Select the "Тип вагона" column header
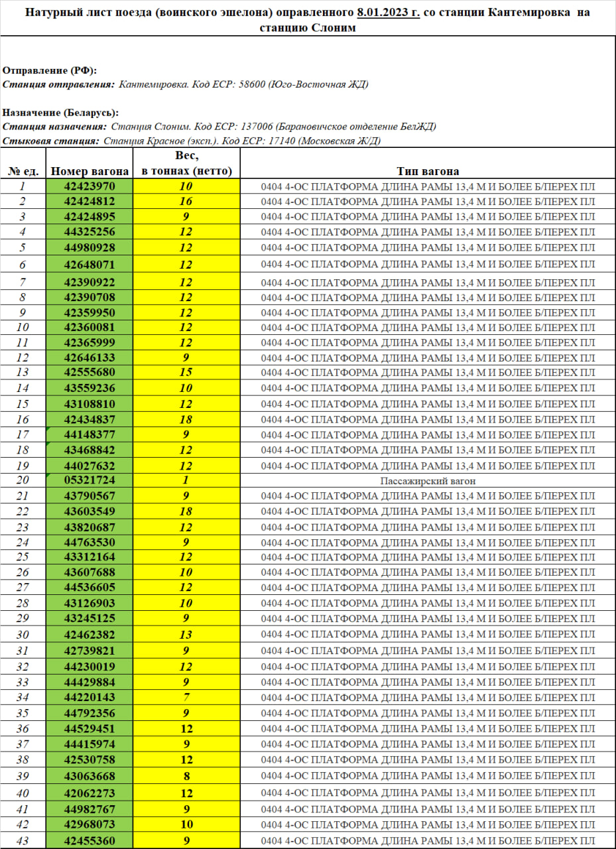The width and height of the screenshot is (616, 849). click(428, 171)
